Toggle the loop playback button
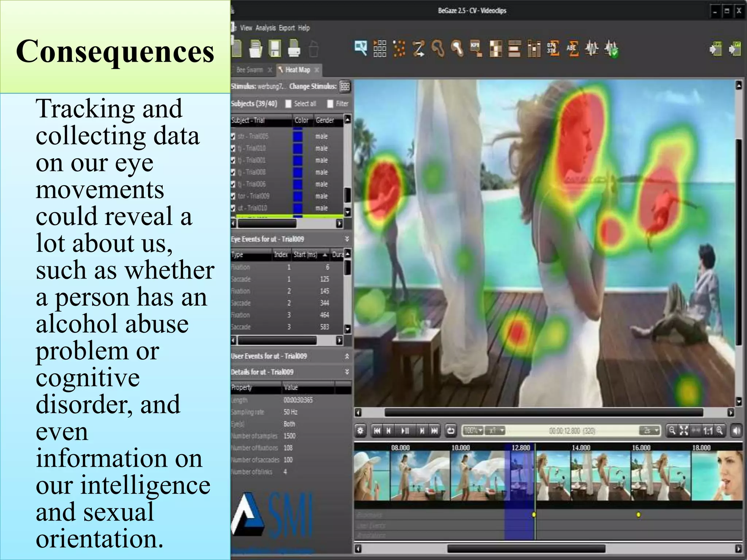This screenshot has height=560, width=747. (451, 431)
